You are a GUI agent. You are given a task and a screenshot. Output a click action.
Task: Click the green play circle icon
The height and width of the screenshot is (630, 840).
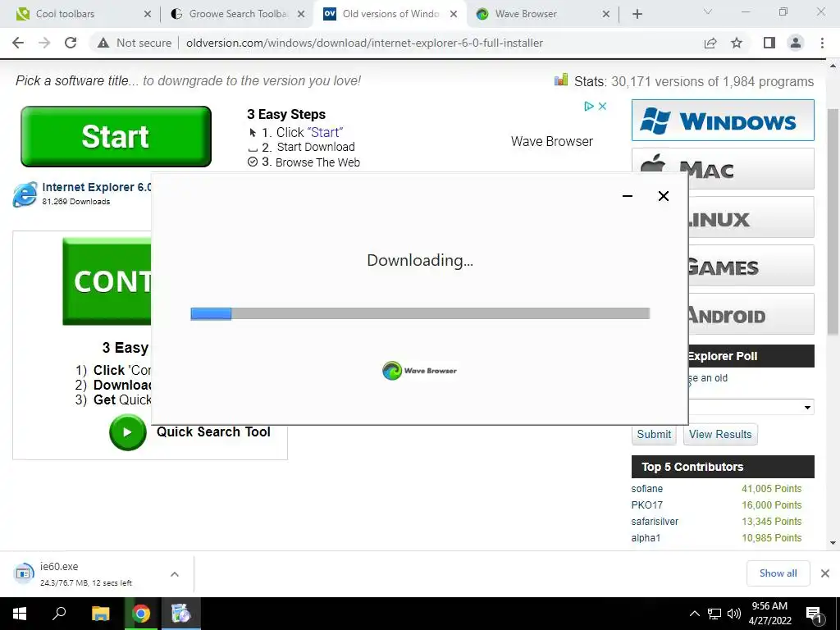(x=127, y=432)
